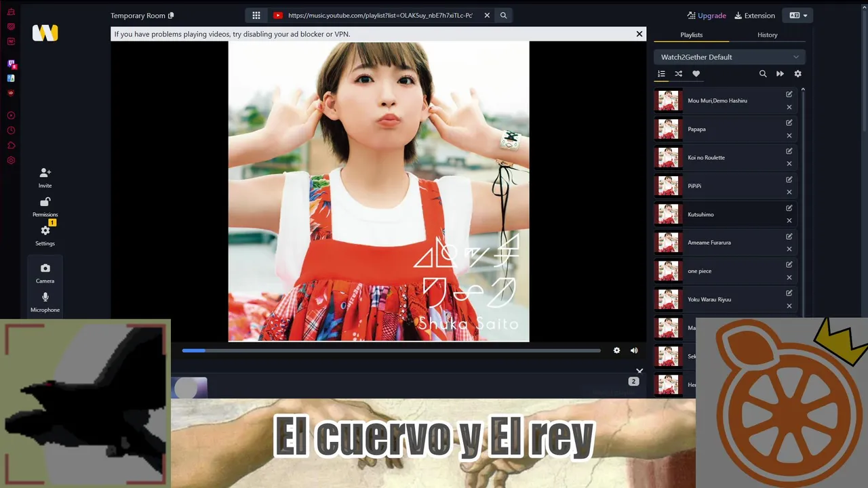
Task: Click the YouTube source icon
Action: (x=277, y=16)
